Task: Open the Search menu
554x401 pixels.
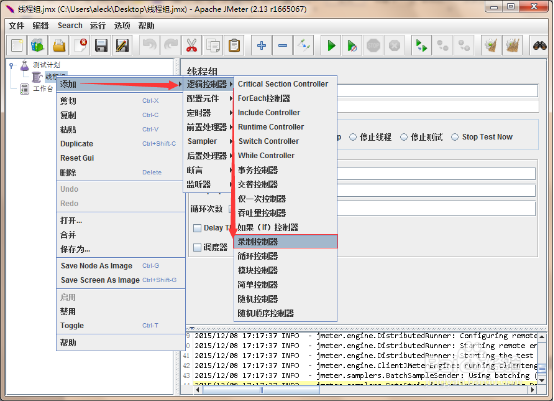Action: pyautogui.click(x=70, y=26)
